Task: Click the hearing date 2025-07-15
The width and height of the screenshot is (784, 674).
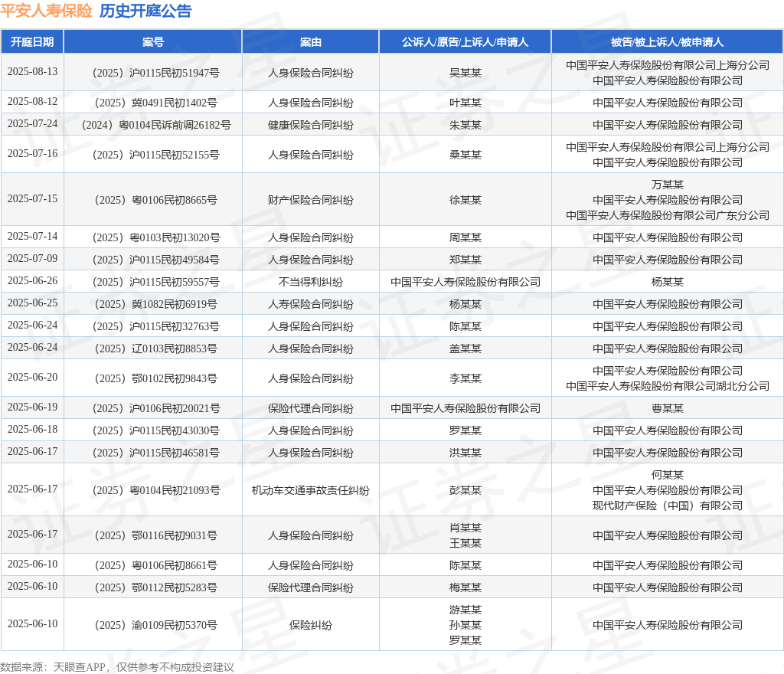Action: pyautogui.click(x=32, y=198)
